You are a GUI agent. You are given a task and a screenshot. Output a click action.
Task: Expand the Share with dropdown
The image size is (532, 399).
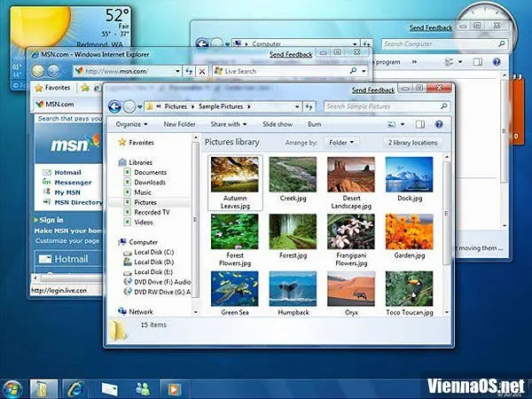point(228,124)
